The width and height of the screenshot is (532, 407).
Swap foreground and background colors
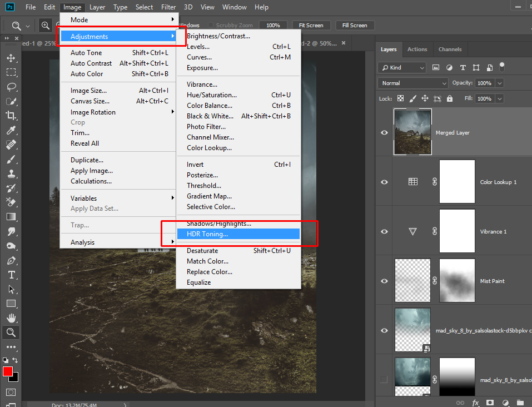pos(15,360)
